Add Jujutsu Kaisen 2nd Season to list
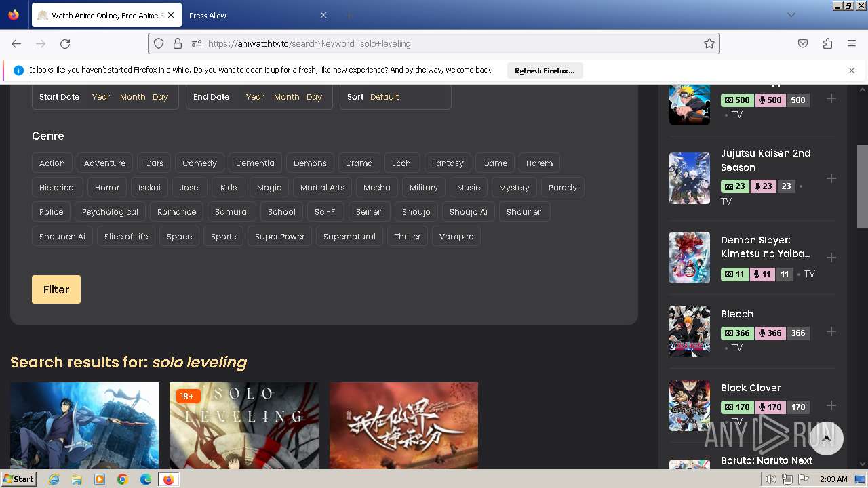Viewport: 868px width, 488px height. (x=831, y=178)
